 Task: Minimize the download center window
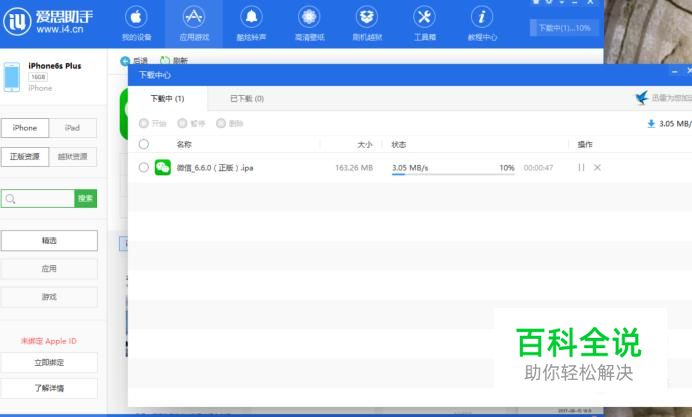(x=674, y=71)
